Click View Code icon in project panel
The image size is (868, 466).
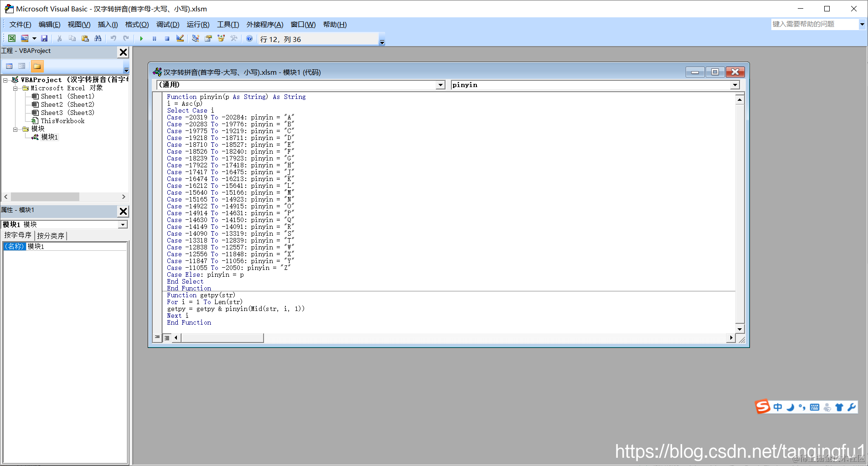pyautogui.click(x=9, y=66)
